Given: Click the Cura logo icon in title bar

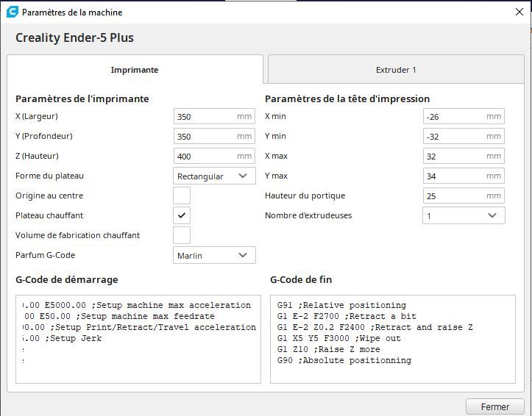Looking at the screenshot, I should tap(13, 12).
